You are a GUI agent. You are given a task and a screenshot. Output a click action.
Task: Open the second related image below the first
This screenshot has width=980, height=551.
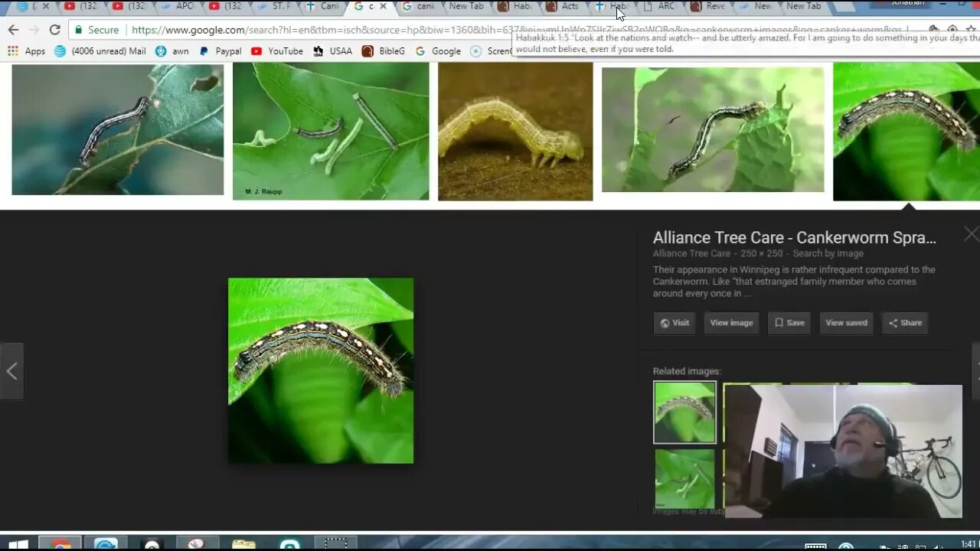click(684, 479)
